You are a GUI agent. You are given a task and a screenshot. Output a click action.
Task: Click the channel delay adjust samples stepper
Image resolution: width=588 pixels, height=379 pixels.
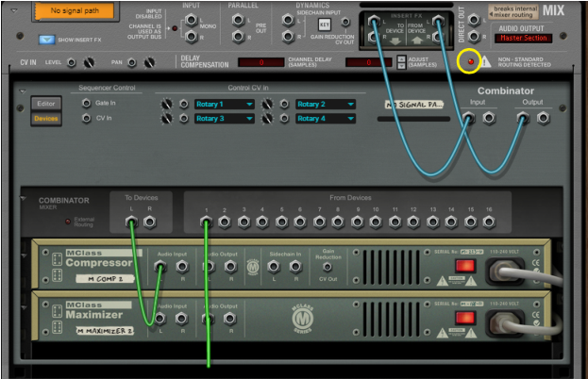coord(401,62)
